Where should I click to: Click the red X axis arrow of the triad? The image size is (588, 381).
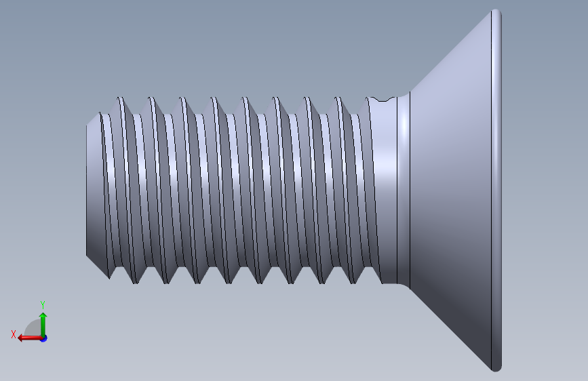tap(30, 338)
